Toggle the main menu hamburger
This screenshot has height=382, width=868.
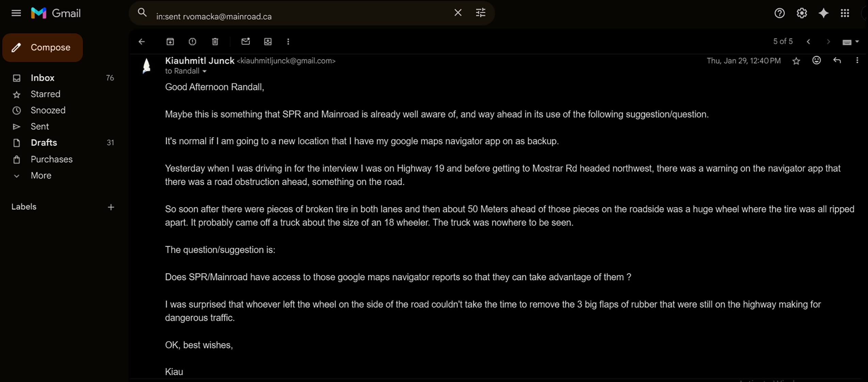(16, 13)
